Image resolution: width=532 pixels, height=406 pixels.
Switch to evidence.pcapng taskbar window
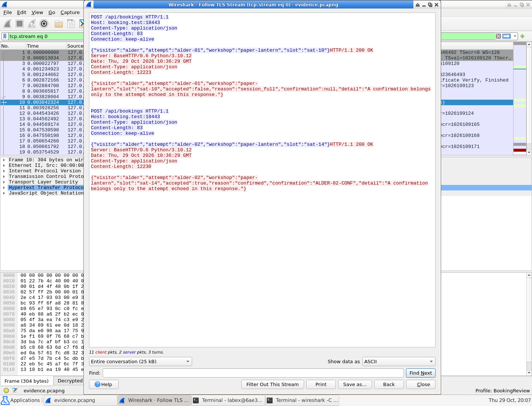point(81,400)
